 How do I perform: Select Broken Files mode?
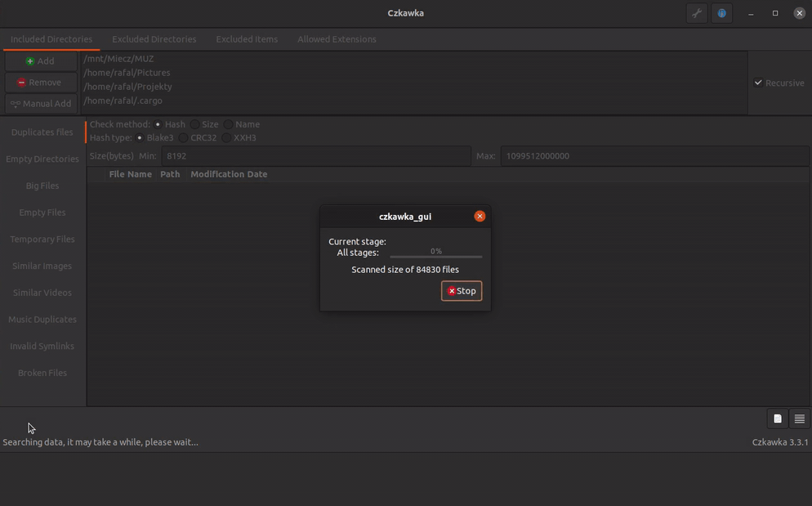pyautogui.click(x=42, y=373)
